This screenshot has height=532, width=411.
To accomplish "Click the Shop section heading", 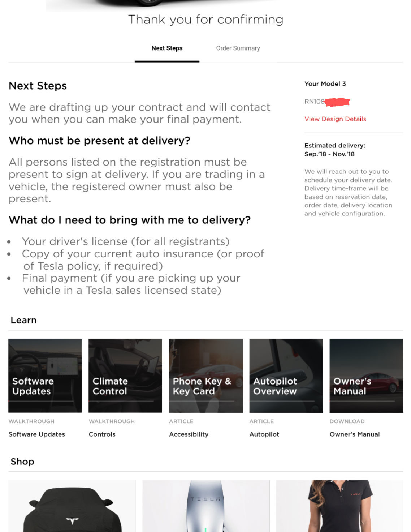I will pyautogui.click(x=22, y=462).
